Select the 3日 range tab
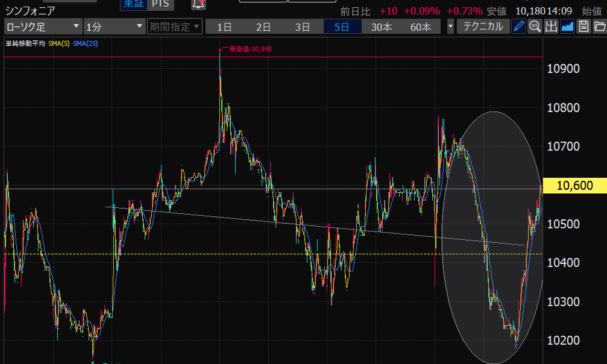This screenshot has width=607, height=364. click(303, 27)
